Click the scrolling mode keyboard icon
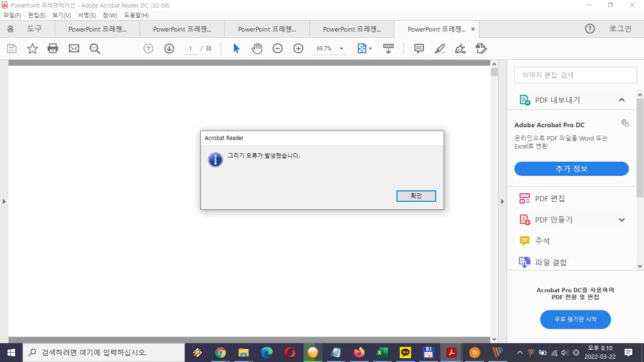Viewport: 644px width, 362px height. point(388,49)
